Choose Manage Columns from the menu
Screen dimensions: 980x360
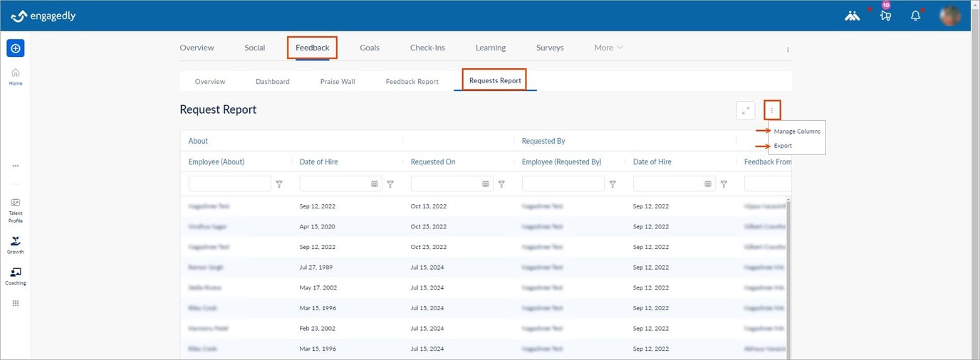pyautogui.click(x=797, y=132)
